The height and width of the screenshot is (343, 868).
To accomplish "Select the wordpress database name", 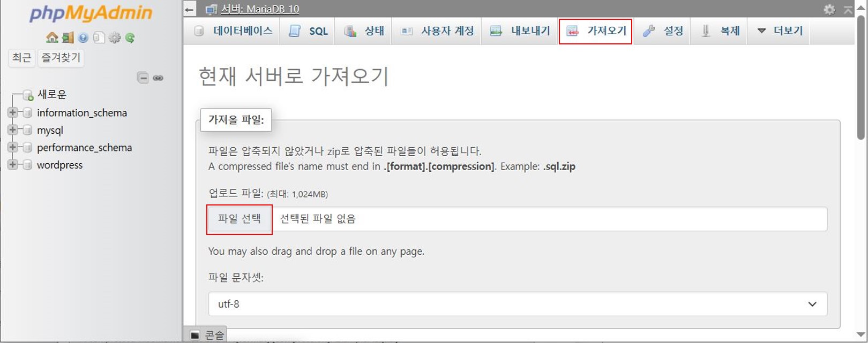I will [x=59, y=165].
